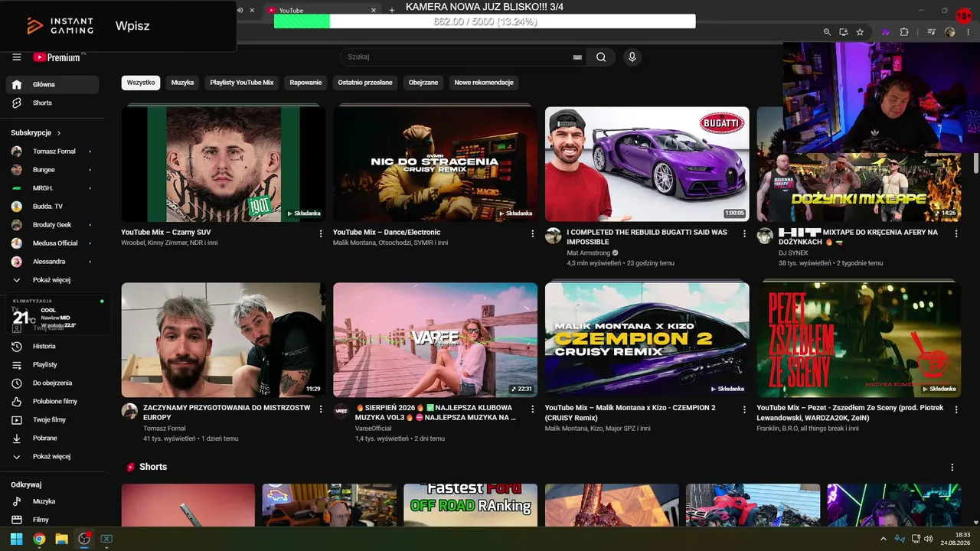Play the Nic Do Stracenia Cruisy Remix thumbnail
The image size is (980, 551).
coord(435,164)
